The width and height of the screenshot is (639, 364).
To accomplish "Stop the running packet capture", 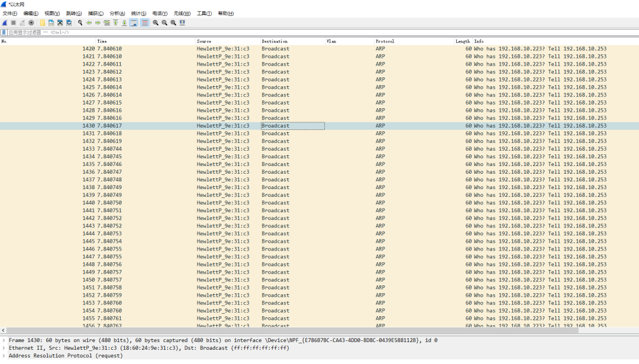I will click(x=14, y=23).
